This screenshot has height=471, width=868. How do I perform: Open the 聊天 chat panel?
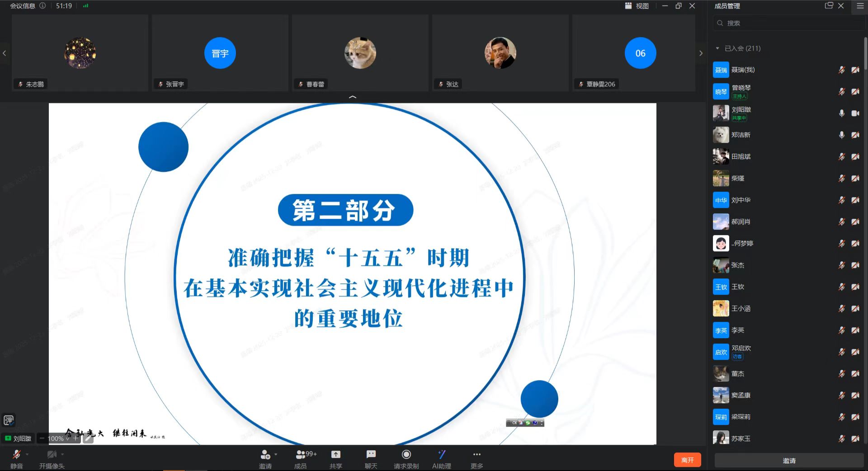pos(371,455)
